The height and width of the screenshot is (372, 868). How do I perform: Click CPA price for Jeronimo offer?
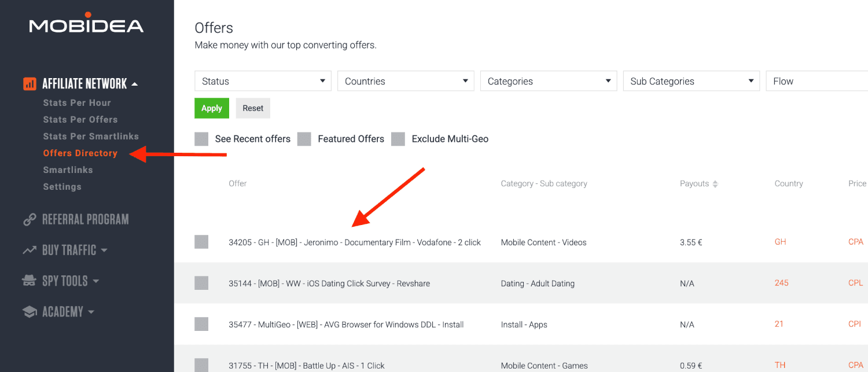856,242
